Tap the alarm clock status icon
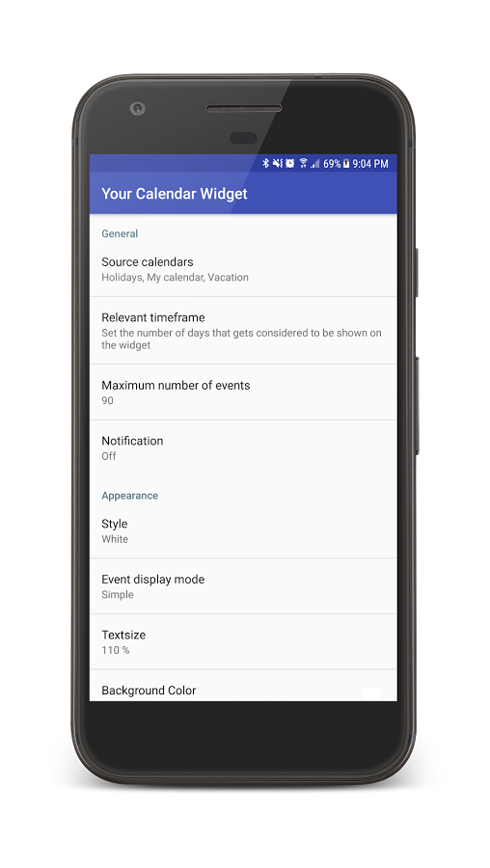The height and width of the screenshot is (868, 490). coord(289,163)
